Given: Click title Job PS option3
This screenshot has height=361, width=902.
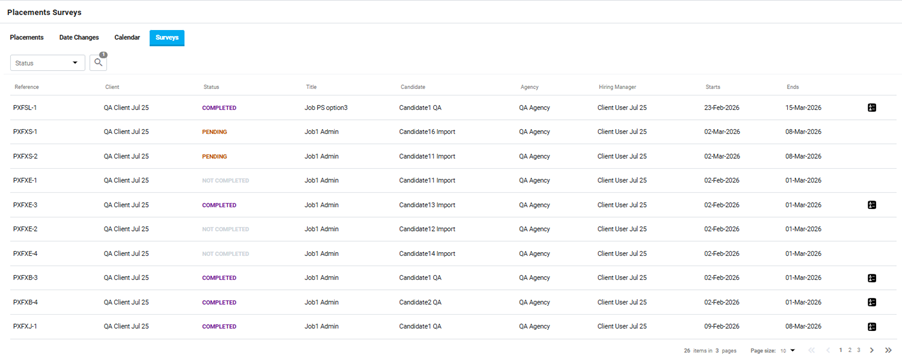Looking at the screenshot, I should pos(326,107).
